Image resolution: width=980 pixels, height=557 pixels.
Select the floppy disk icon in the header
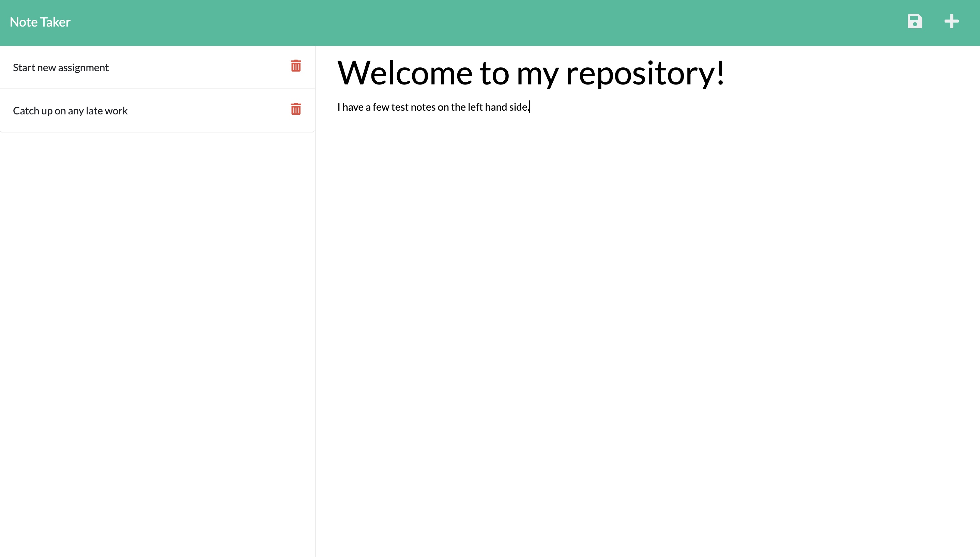pyautogui.click(x=915, y=22)
